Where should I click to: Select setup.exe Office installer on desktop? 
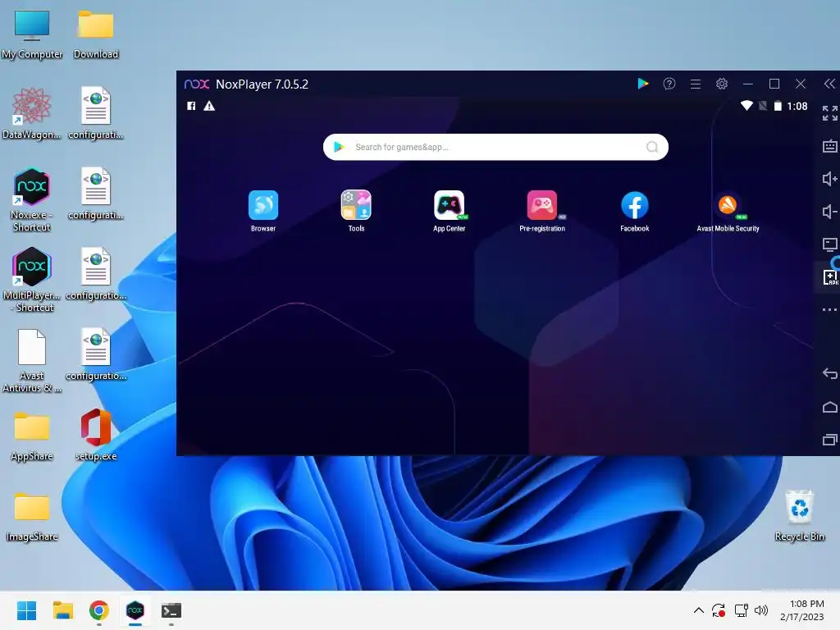(96, 435)
